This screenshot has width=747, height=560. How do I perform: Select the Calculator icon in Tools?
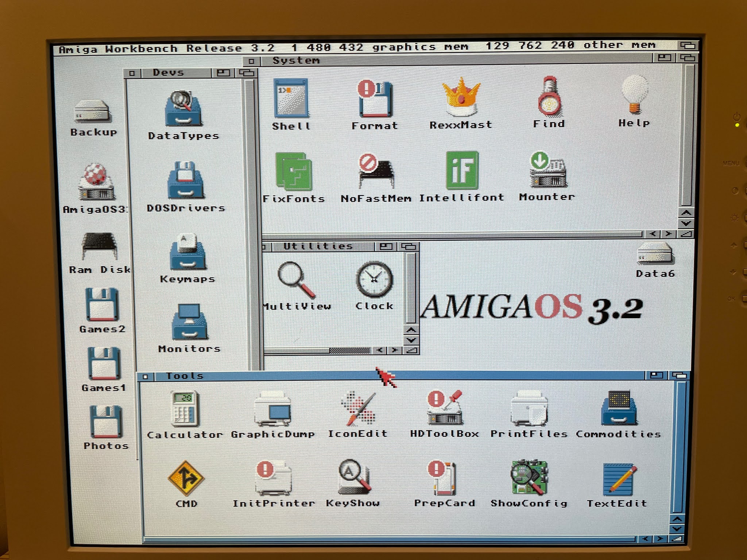pyautogui.click(x=185, y=409)
